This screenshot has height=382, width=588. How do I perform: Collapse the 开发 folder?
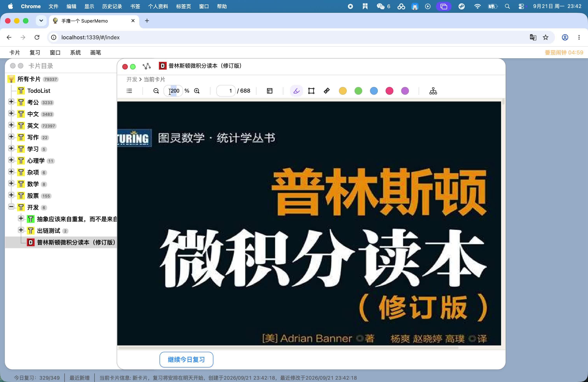[x=11, y=207]
